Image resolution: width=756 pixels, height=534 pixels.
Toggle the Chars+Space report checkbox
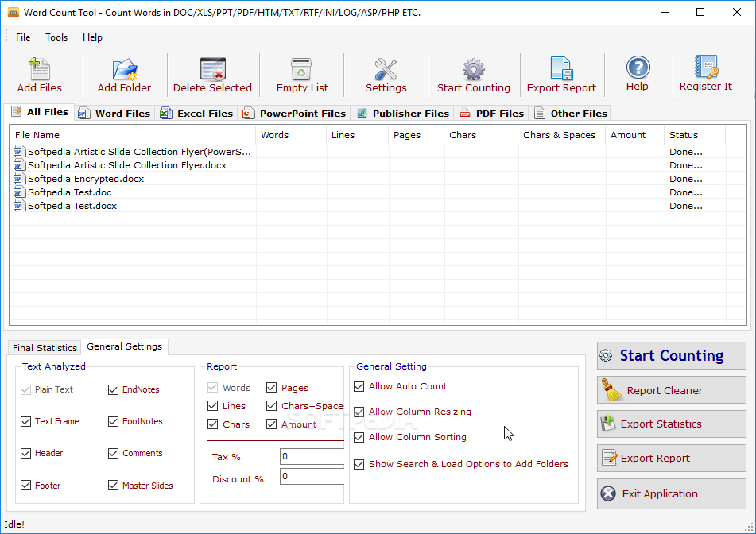(271, 406)
